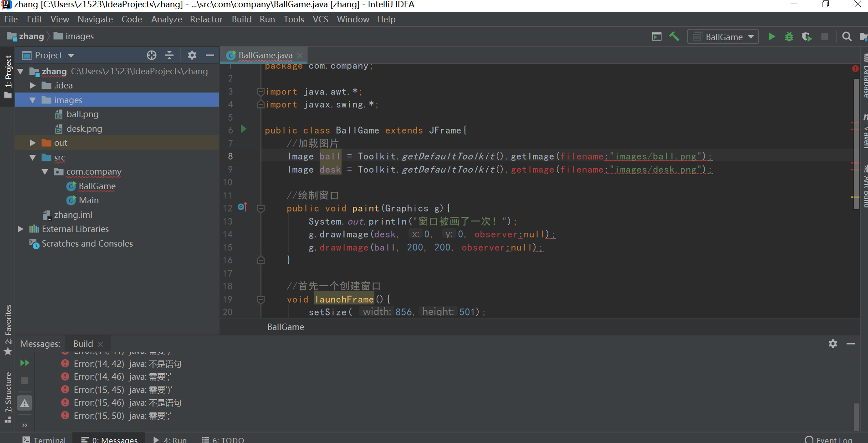Close the BallGame.java editor tab
The height and width of the screenshot is (443, 868).
pos(300,55)
